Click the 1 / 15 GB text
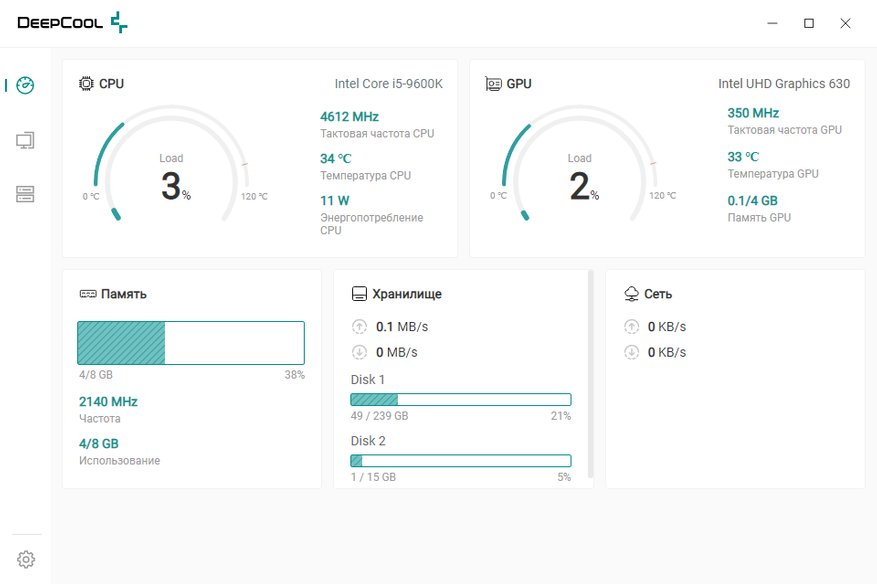This screenshot has height=584, width=877. tap(373, 477)
